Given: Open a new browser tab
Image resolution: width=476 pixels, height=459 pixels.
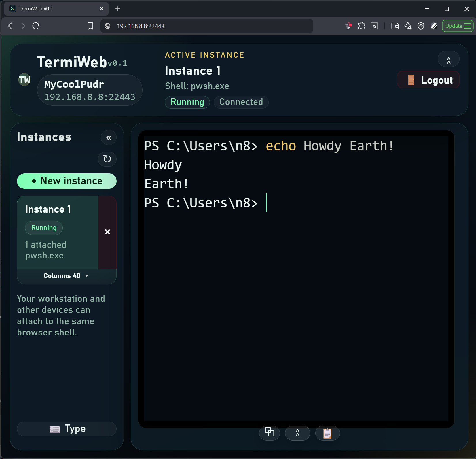Looking at the screenshot, I should (x=118, y=9).
